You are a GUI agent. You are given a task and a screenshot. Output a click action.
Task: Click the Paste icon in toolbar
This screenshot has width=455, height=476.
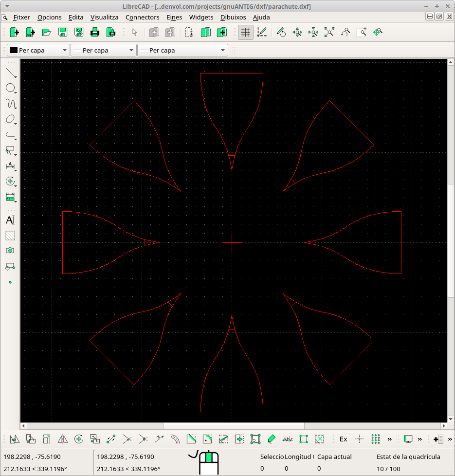click(x=221, y=32)
